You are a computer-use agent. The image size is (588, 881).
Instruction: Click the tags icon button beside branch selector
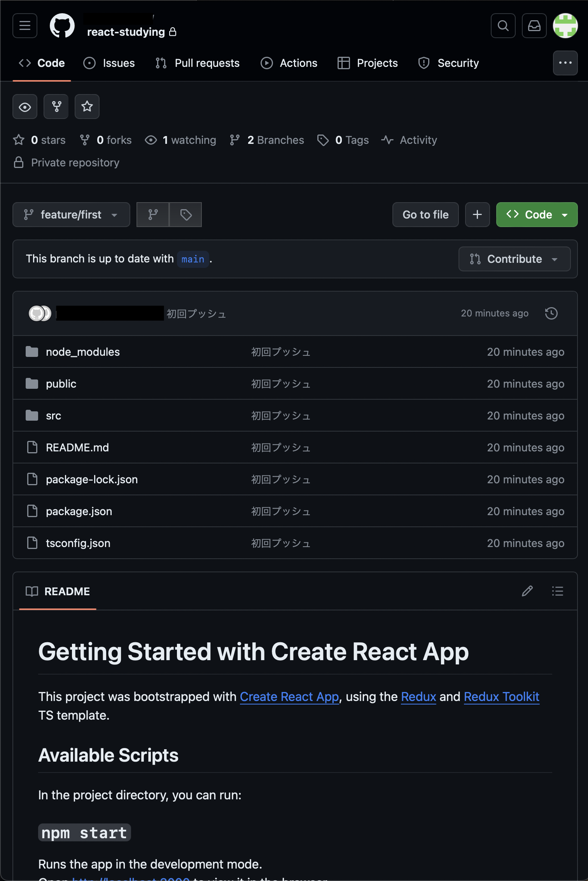pyautogui.click(x=185, y=215)
